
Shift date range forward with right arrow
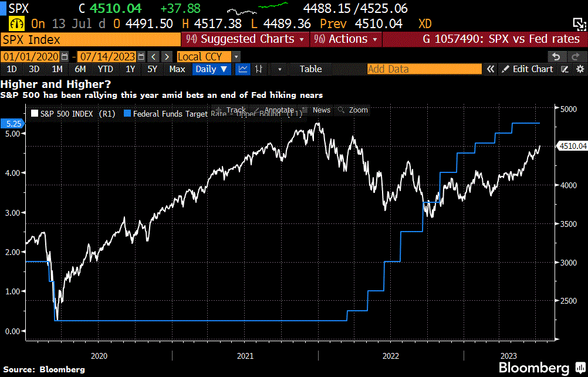point(167,57)
